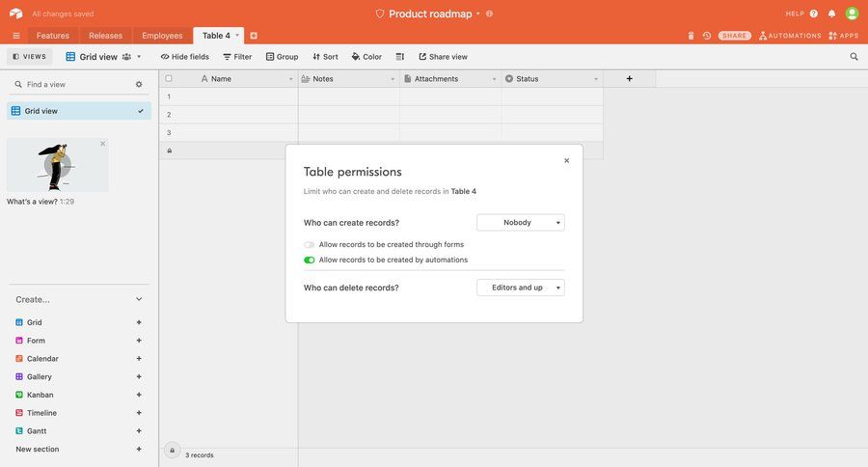Image resolution: width=868 pixels, height=467 pixels.
Task: Open the Status field dropdown arrow
Action: click(x=596, y=79)
